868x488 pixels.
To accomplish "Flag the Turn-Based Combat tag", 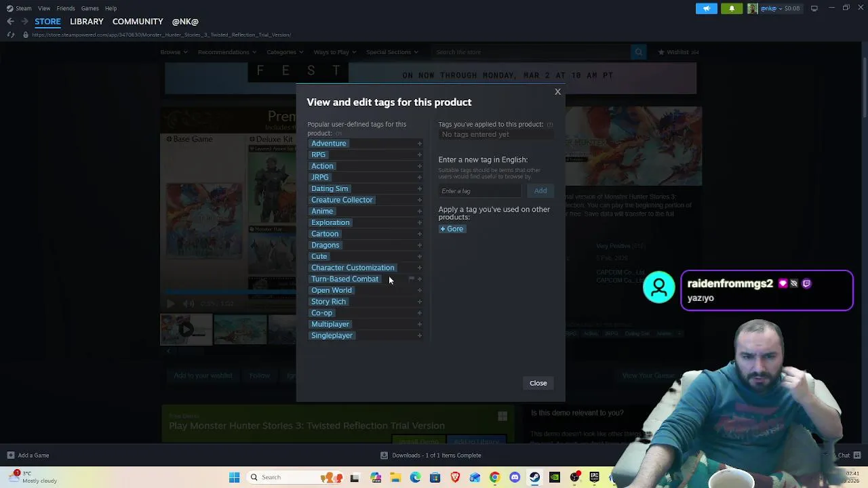I will 411,279.
